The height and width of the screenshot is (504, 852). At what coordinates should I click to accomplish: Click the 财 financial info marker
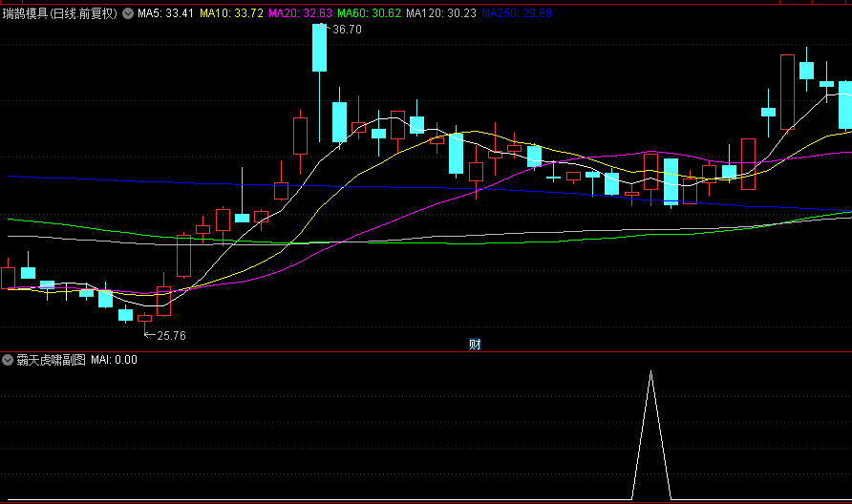pyautogui.click(x=475, y=344)
